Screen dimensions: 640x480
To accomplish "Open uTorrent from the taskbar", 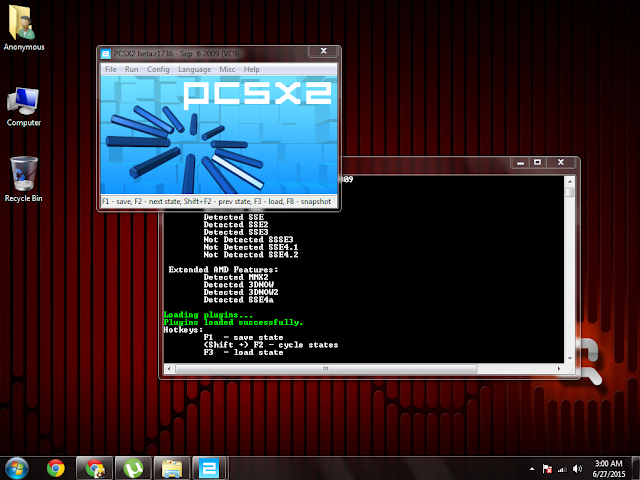I will 133,468.
